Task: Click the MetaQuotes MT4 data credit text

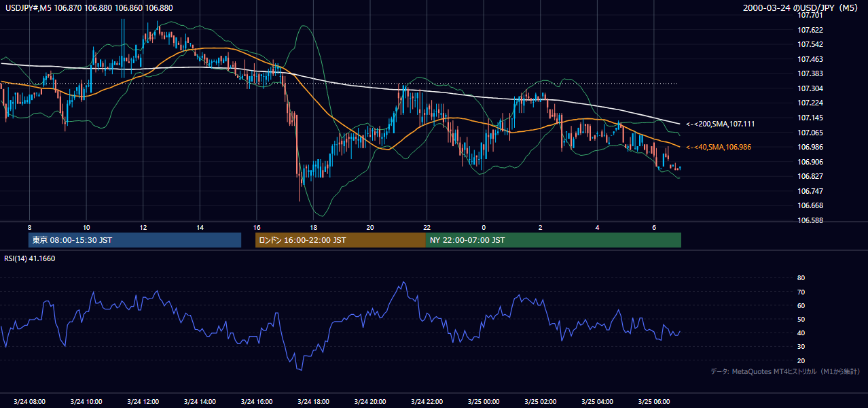Action: click(785, 371)
